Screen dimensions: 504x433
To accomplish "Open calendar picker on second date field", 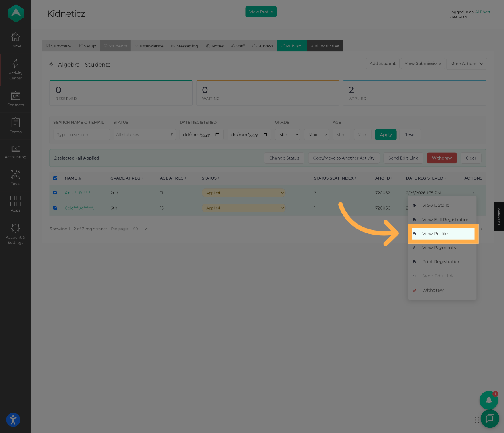I will (x=265, y=134).
